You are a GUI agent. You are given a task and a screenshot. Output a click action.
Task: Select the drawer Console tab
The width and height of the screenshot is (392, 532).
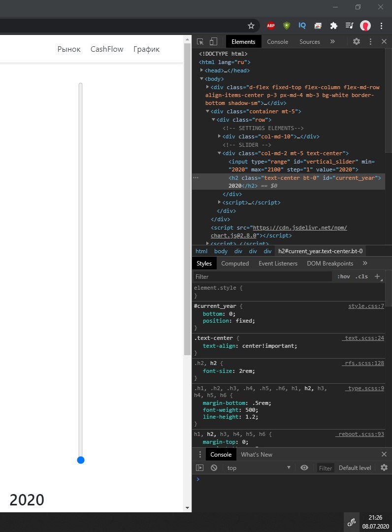pos(221,454)
